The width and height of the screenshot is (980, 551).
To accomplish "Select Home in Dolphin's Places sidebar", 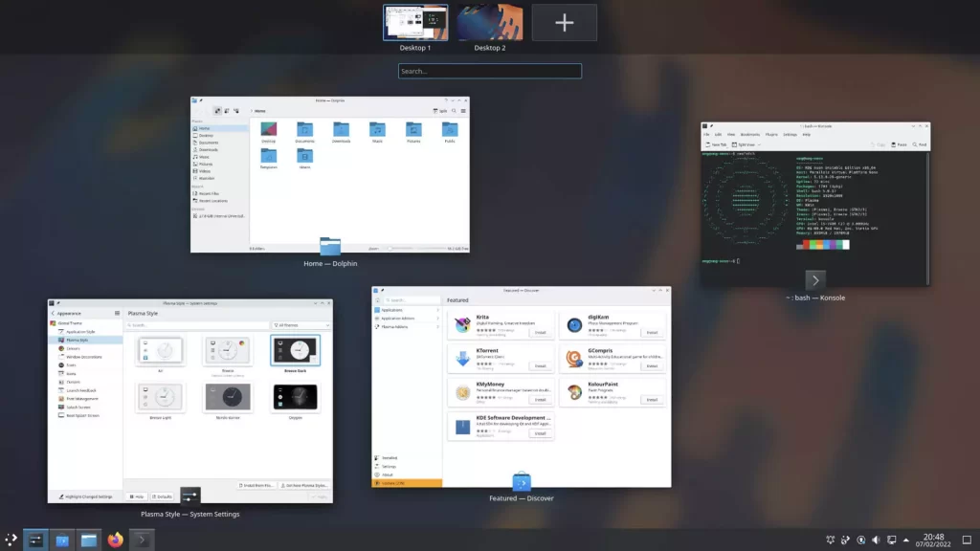I will click(220, 128).
